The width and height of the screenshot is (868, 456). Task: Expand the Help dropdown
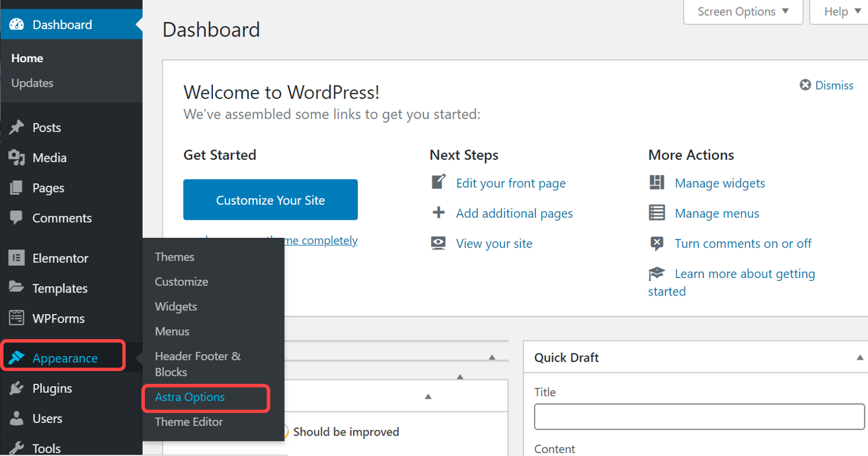tap(839, 11)
